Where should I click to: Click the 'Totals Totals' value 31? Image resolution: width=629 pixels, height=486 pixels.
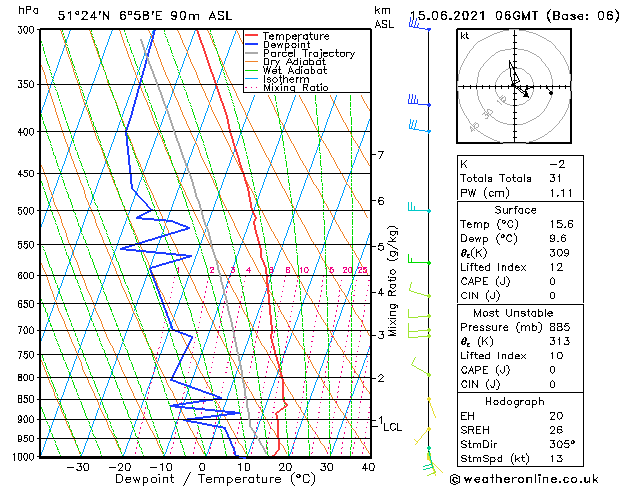[x=556, y=178]
